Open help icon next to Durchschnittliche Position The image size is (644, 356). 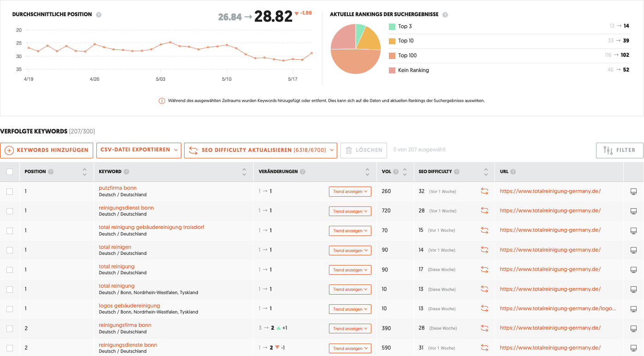click(99, 15)
